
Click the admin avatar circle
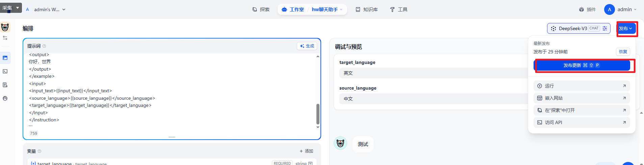(x=610, y=9)
